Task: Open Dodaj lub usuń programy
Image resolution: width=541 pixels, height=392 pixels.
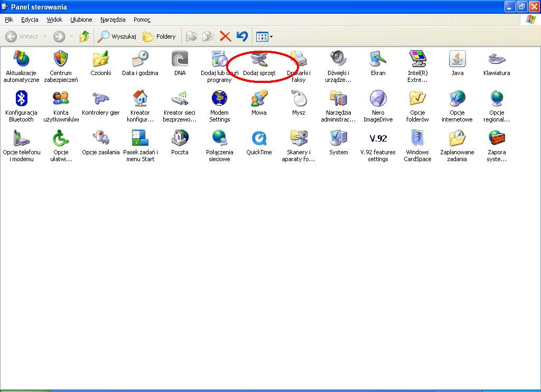Action: click(219, 67)
